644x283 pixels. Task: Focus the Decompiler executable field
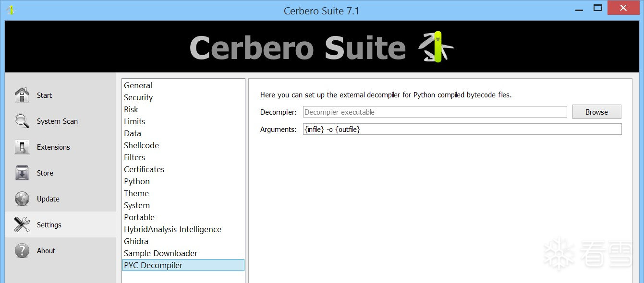[x=435, y=112]
